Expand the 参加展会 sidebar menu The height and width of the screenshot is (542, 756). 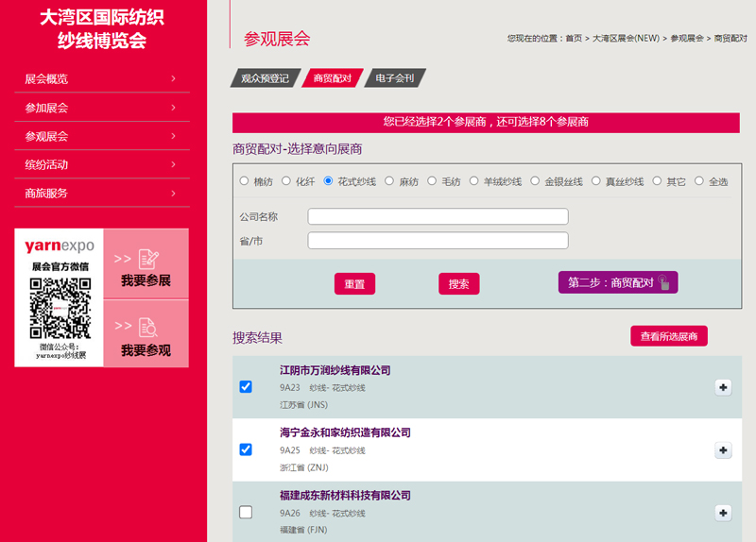101,108
